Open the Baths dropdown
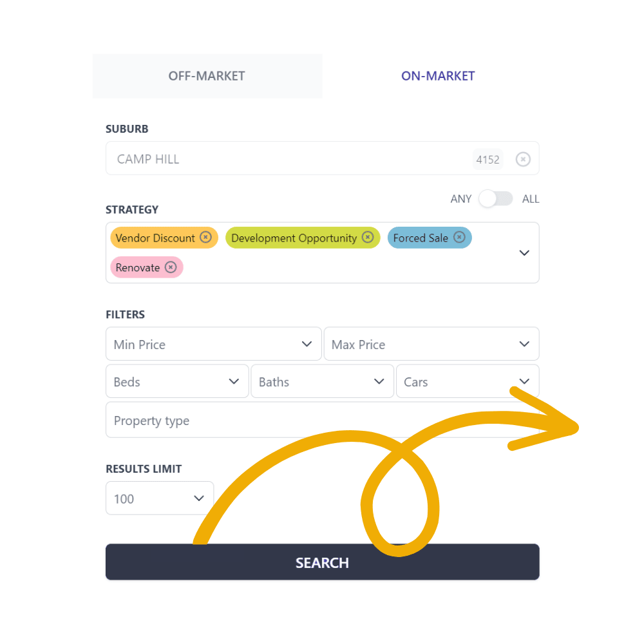This screenshot has width=644, height=644. point(323,381)
